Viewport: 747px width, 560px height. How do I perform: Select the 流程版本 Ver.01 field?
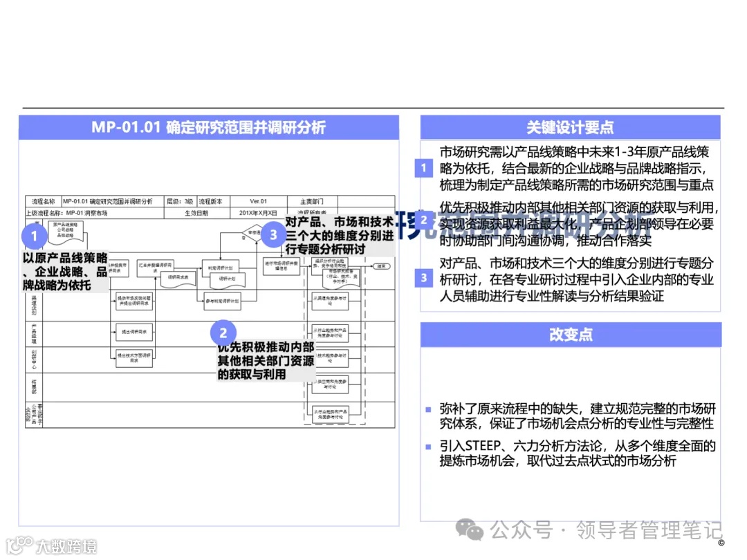(x=259, y=200)
